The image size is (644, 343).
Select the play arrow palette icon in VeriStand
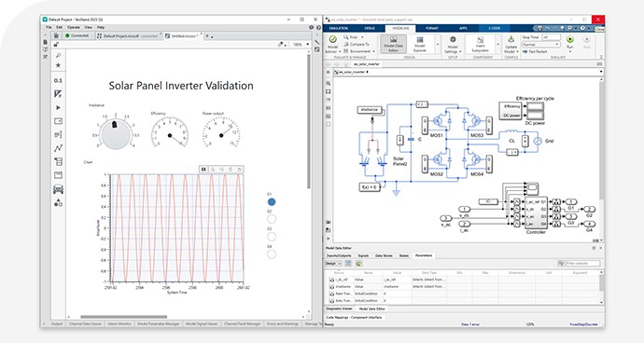tap(58, 107)
